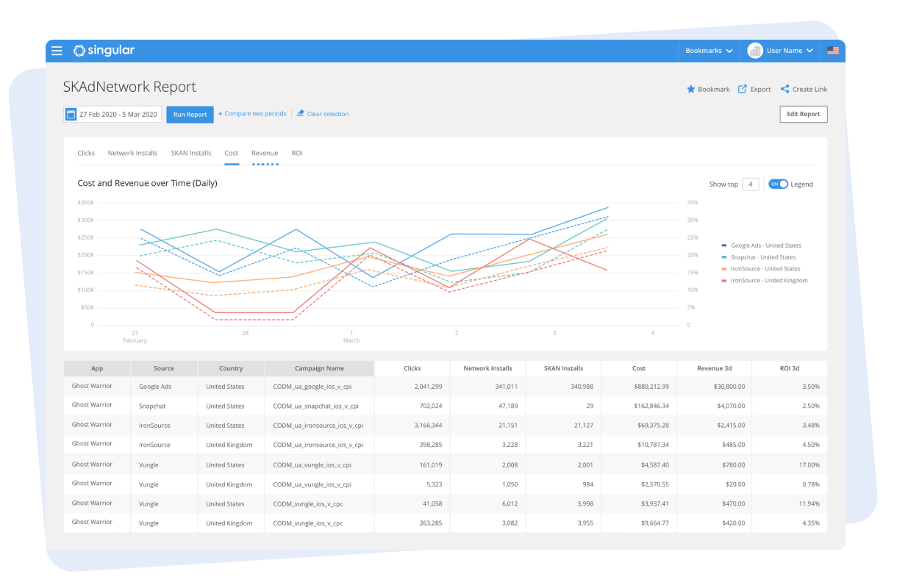Viewport: 922px width, 588px height.
Task: Click the $2,415.00 revenue value
Action: click(729, 426)
